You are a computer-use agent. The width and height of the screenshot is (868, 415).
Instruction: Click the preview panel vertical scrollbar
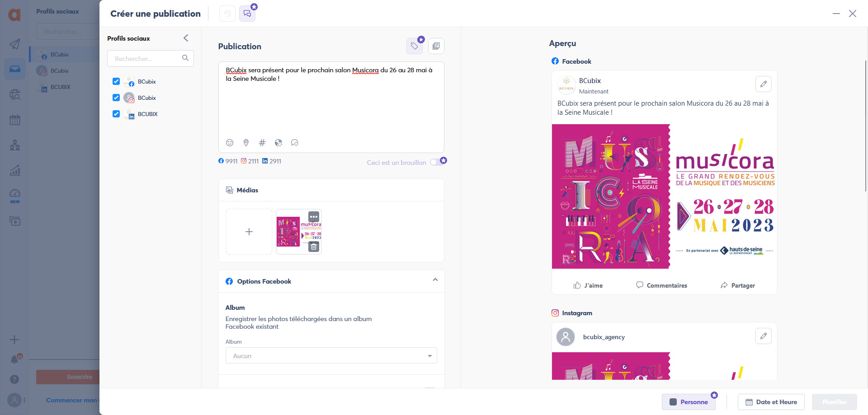coord(866,126)
